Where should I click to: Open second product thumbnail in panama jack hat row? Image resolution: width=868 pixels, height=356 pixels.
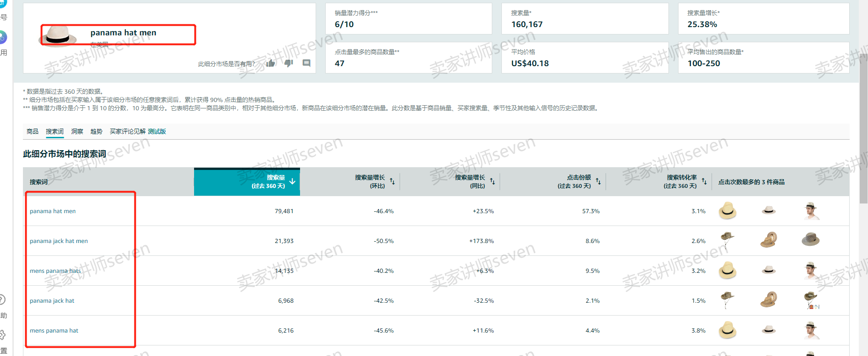(x=769, y=299)
